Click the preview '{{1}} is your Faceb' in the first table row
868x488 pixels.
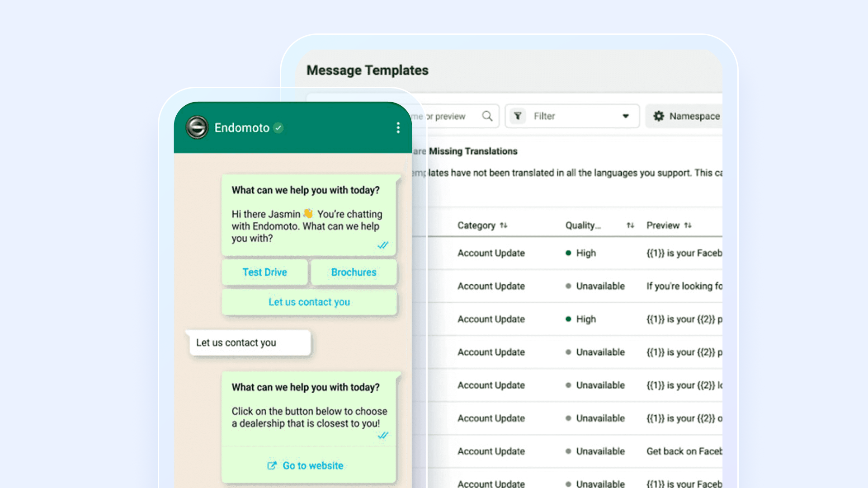[684, 253]
